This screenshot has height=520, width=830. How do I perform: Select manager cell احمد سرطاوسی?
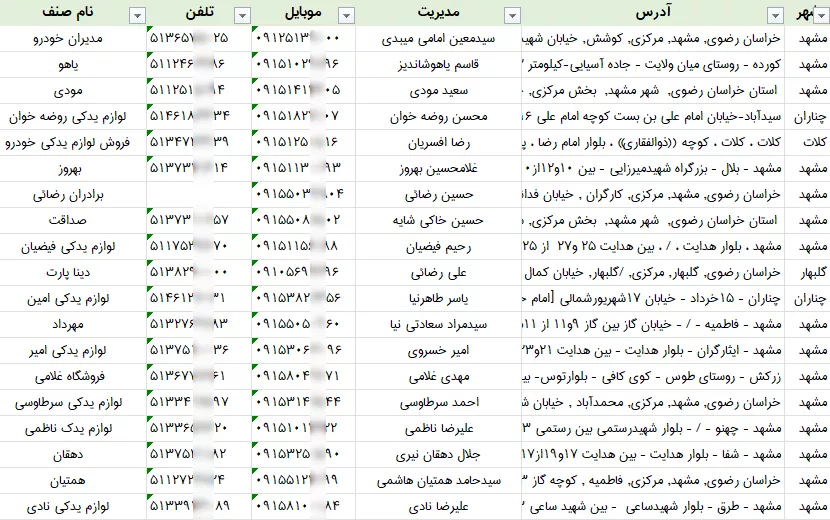[x=439, y=402]
